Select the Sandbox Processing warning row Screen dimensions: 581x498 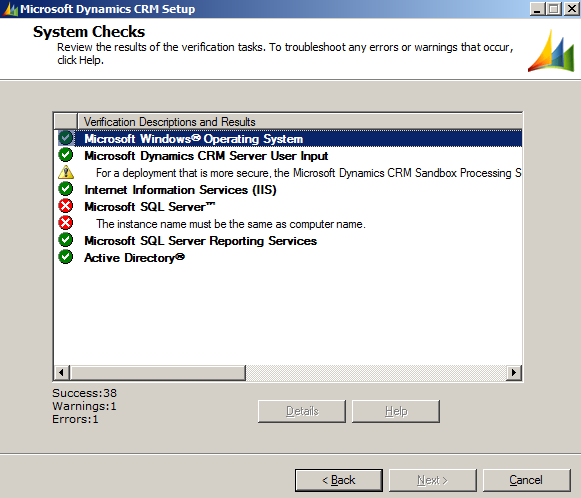[x=288, y=173]
